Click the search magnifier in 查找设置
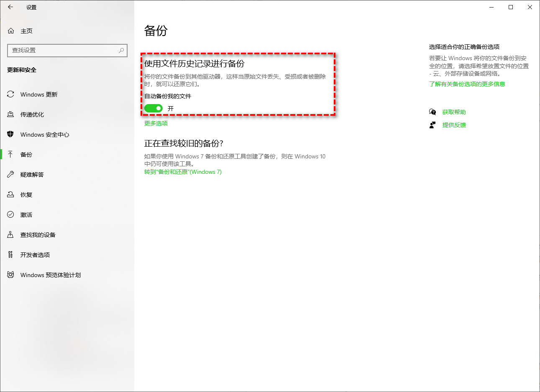The height and width of the screenshot is (392, 540). click(121, 50)
